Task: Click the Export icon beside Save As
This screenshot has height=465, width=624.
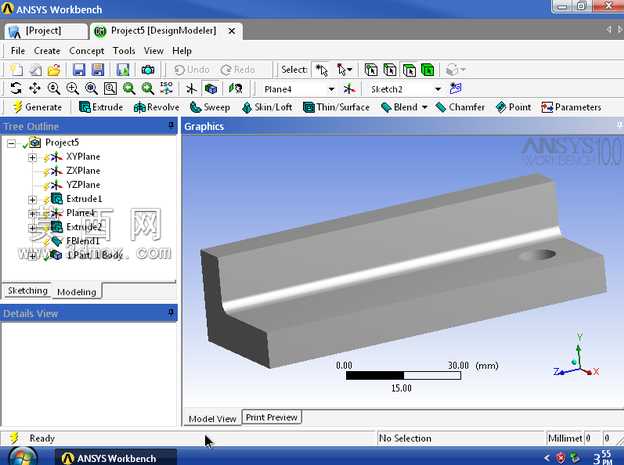Action: pos(123,70)
